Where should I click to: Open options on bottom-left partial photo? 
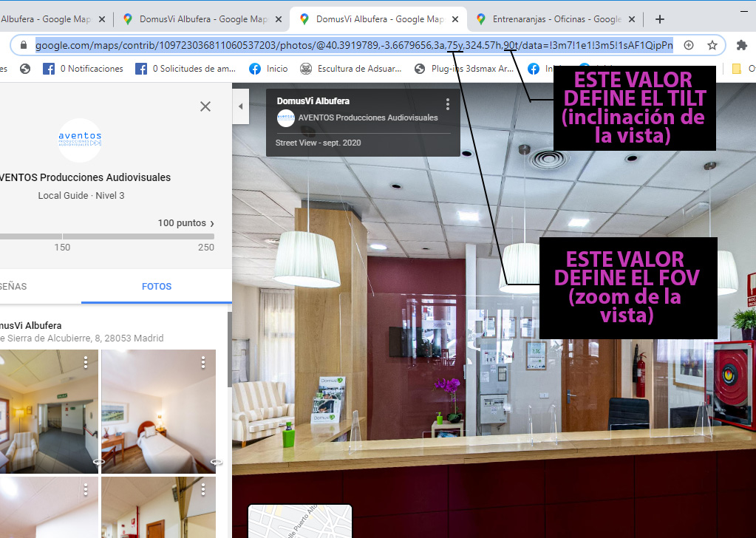[86, 490]
